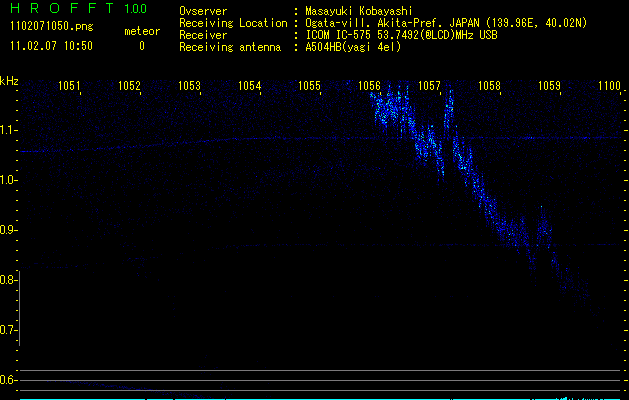The height and width of the screenshot is (400, 629).
Task: Click the 1059 time axis label
Action: coord(549,86)
